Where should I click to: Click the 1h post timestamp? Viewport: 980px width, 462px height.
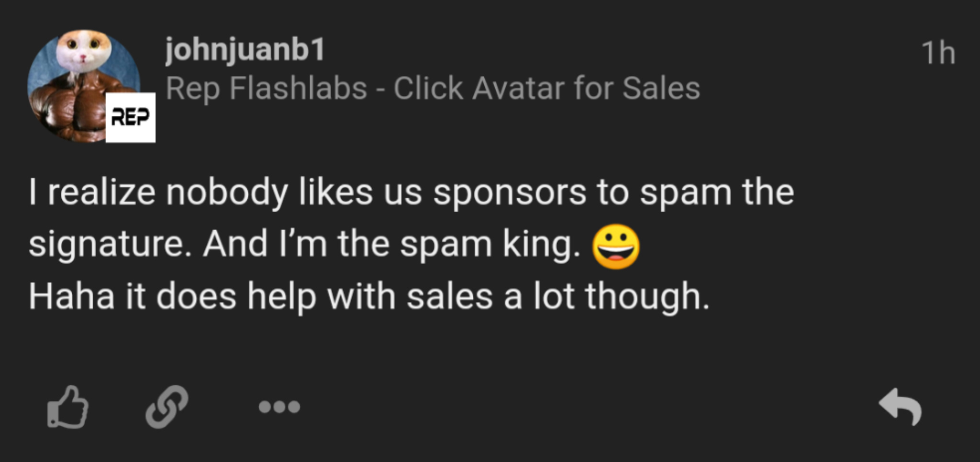pyautogui.click(x=938, y=53)
